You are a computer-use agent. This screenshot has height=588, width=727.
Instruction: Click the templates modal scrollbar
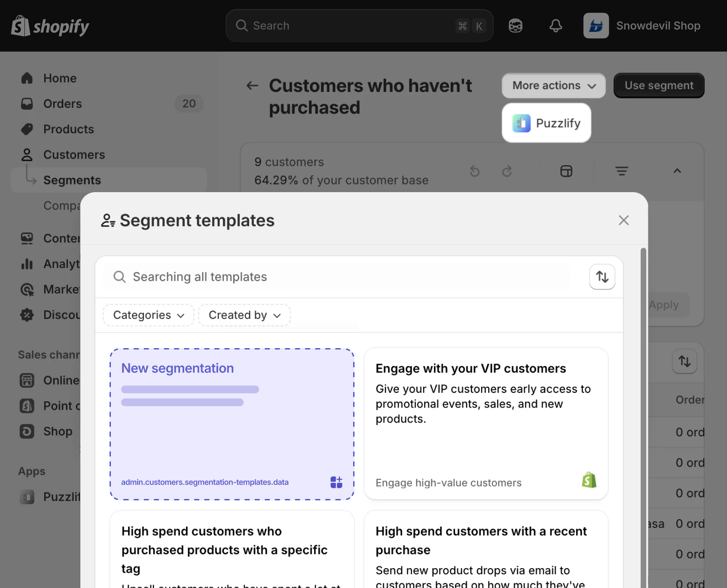[643, 418]
